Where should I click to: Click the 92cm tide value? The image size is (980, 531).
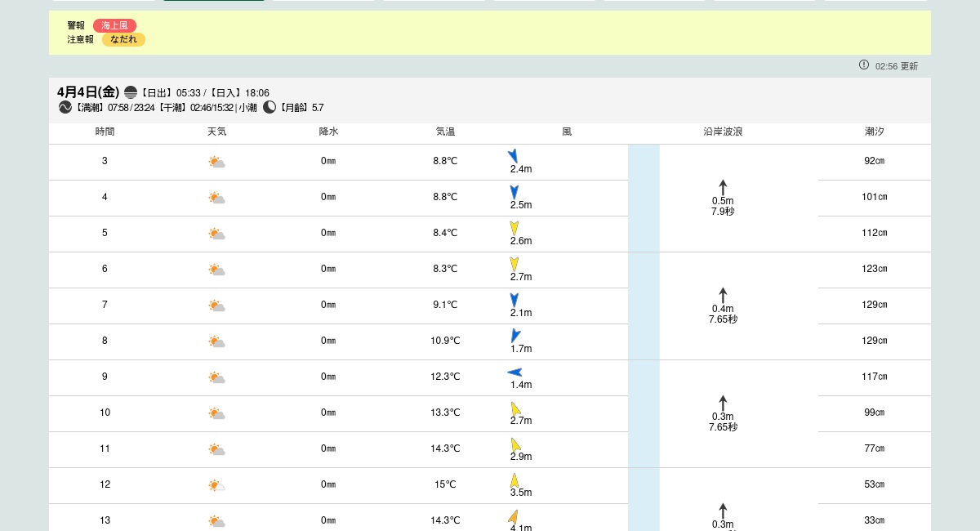click(x=875, y=161)
